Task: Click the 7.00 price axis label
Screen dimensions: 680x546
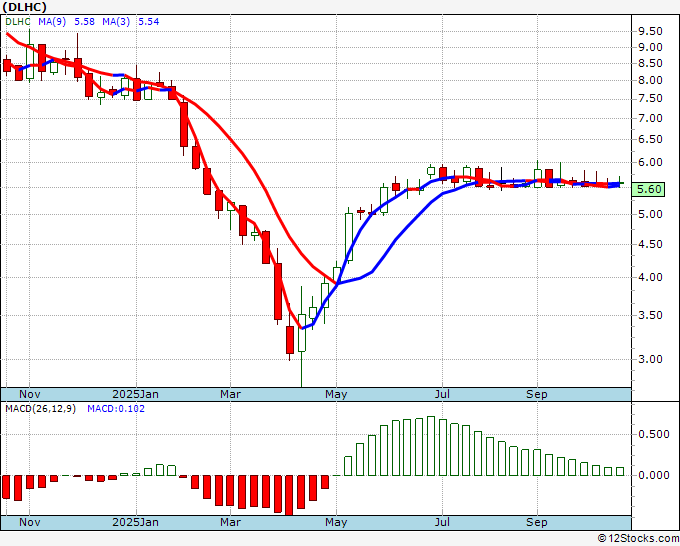Action: [x=650, y=118]
